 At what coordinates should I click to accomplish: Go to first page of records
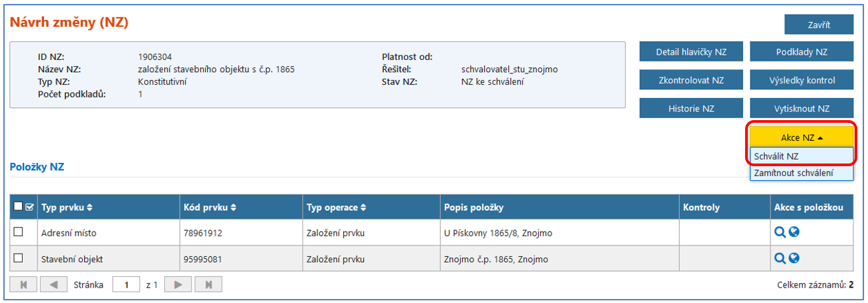click(24, 285)
